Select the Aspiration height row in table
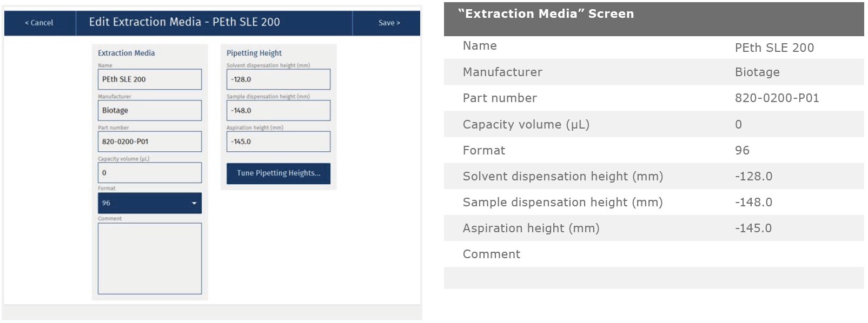Viewport: 868px width, 323px height. tap(653, 228)
